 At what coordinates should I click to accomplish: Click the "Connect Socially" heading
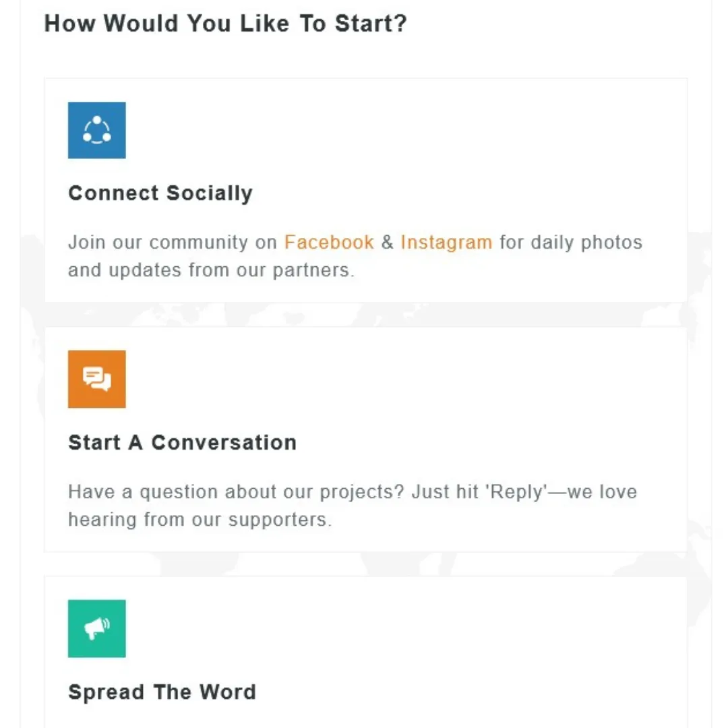160,193
